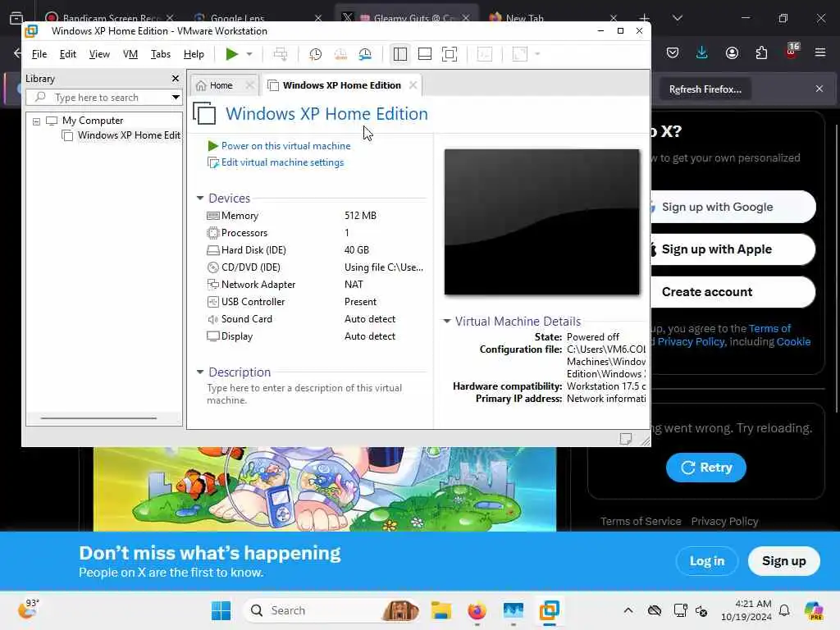Click the Library horizontal scrollbar
840x630 pixels.
[99, 418]
